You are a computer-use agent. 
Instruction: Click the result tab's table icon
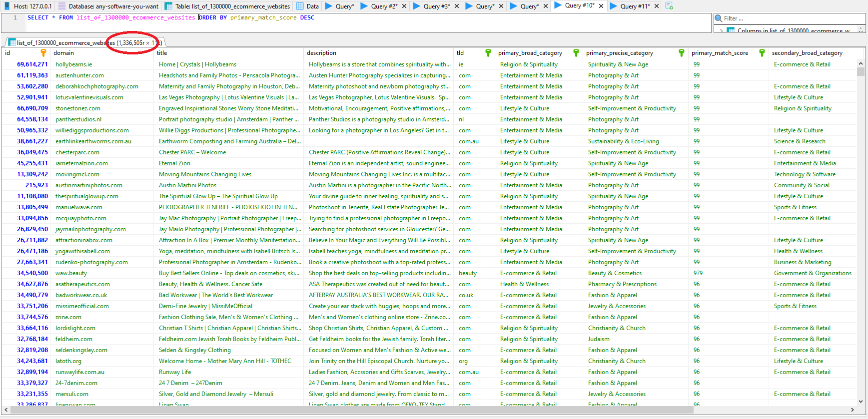pyautogui.click(x=12, y=42)
